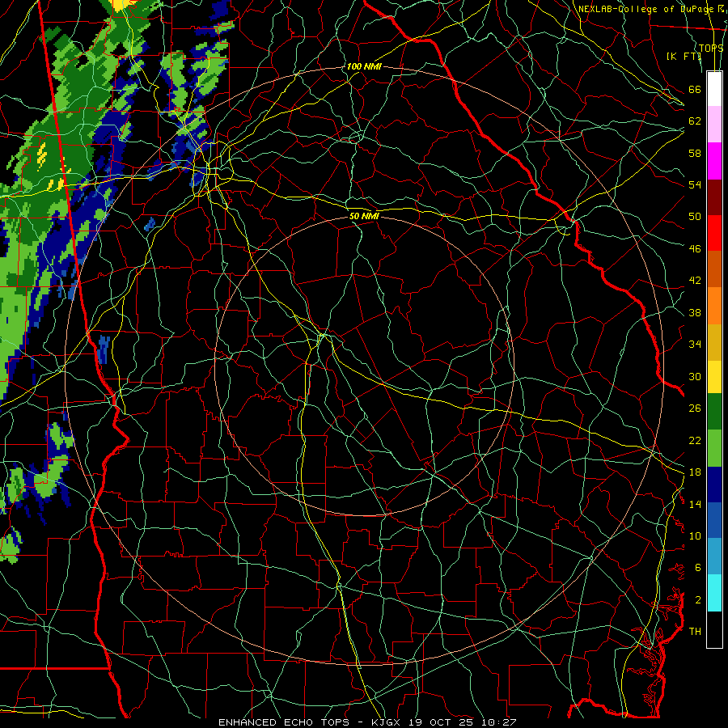Click the legend label TH

coord(695,632)
